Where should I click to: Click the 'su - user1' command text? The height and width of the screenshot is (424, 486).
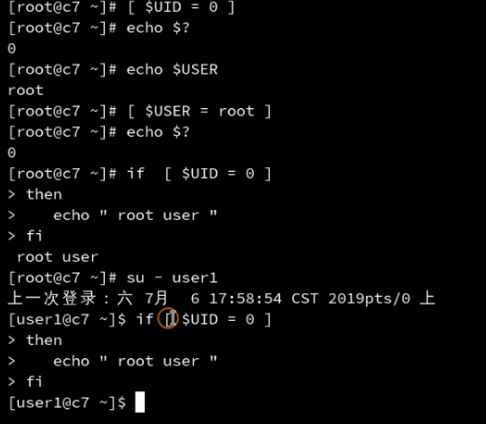172,278
